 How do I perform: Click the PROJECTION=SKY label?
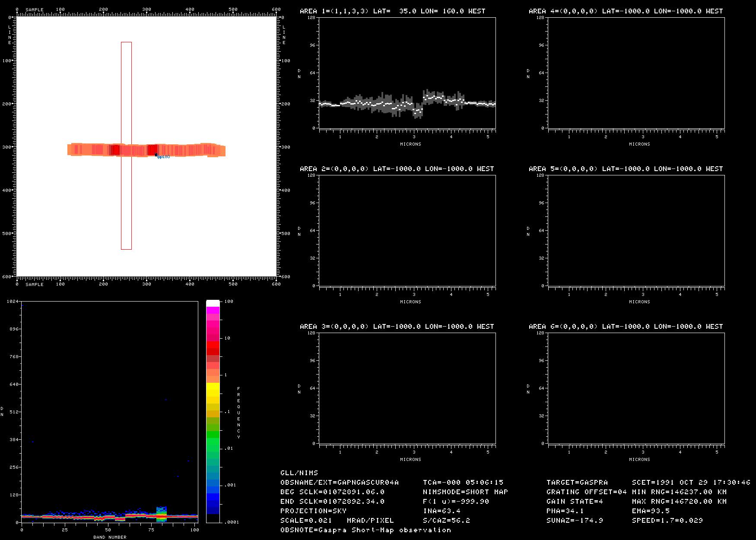pos(313,511)
